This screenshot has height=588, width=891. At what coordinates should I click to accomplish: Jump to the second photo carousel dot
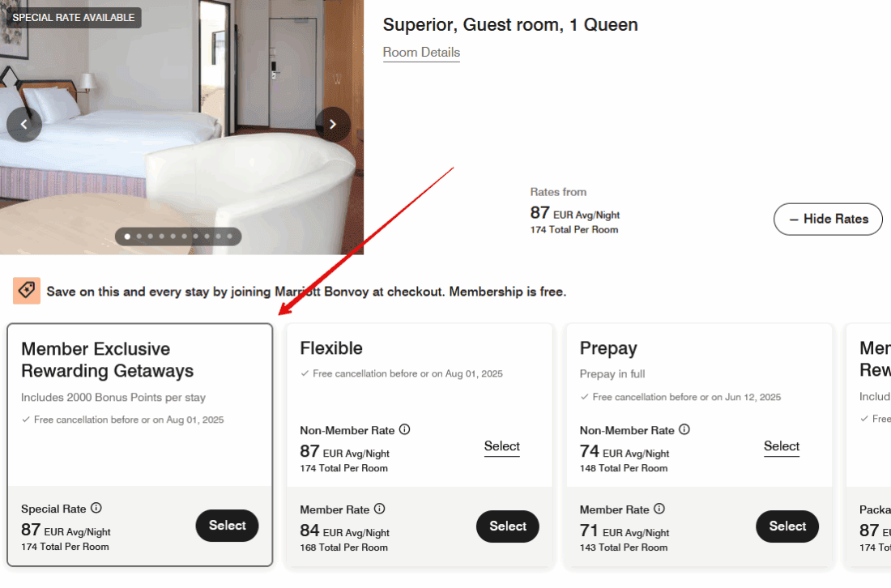coord(139,236)
